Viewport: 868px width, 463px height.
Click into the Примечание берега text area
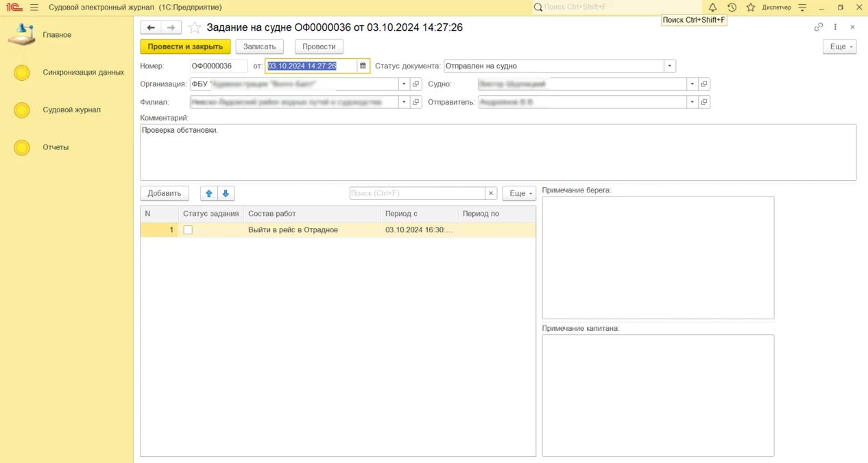coord(658,257)
